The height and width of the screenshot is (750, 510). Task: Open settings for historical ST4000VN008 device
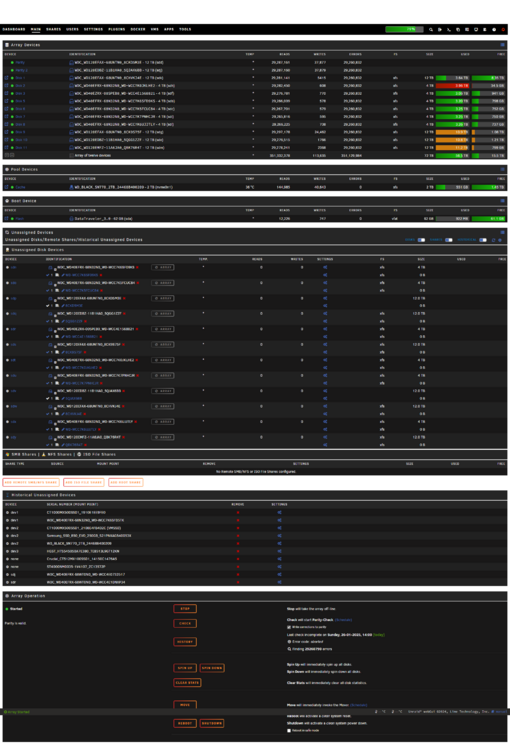pos(279,567)
